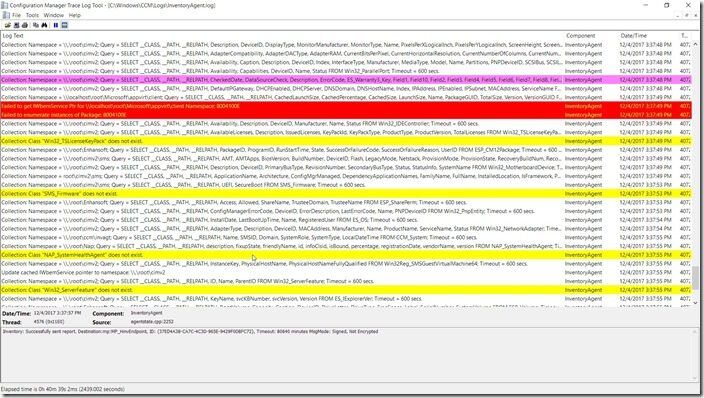Restore the inner log document window
Image resolution: width=704 pixels, height=398 pixels.
[x=687, y=15]
